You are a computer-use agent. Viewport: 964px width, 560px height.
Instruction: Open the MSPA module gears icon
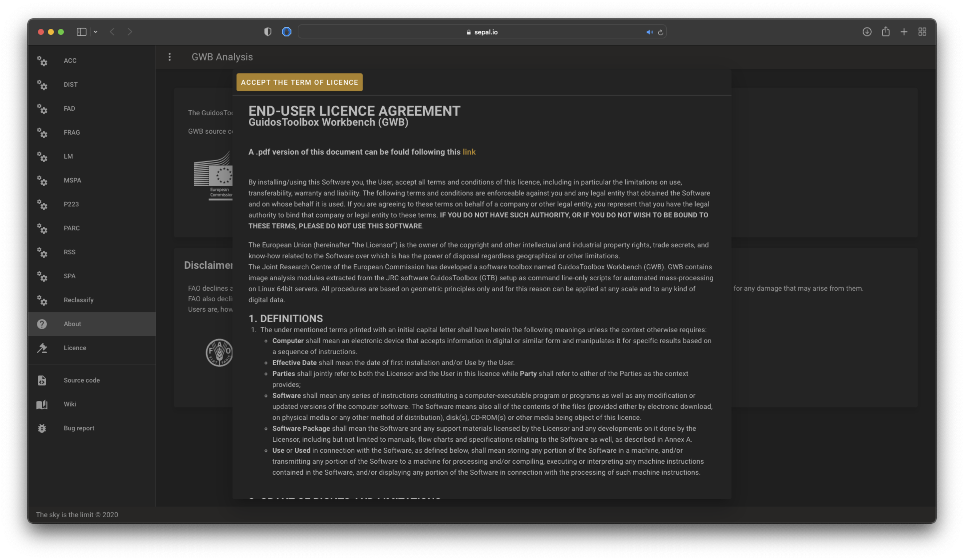(x=42, y=181)
